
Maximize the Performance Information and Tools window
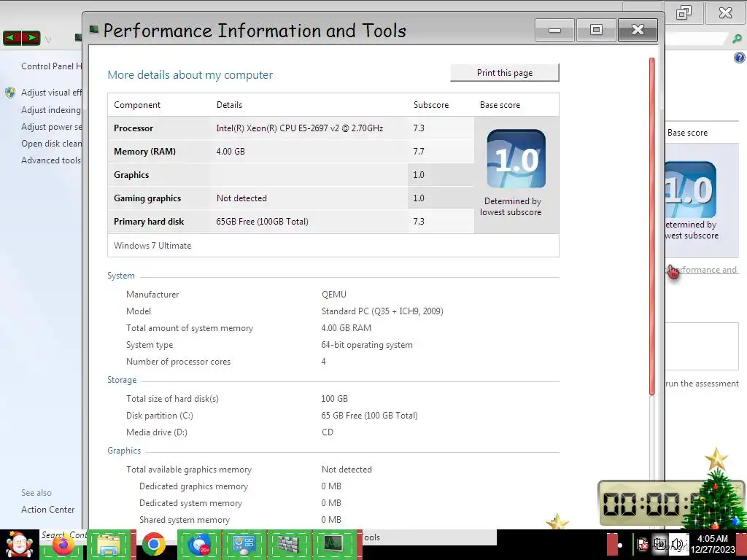click(596, 30)
